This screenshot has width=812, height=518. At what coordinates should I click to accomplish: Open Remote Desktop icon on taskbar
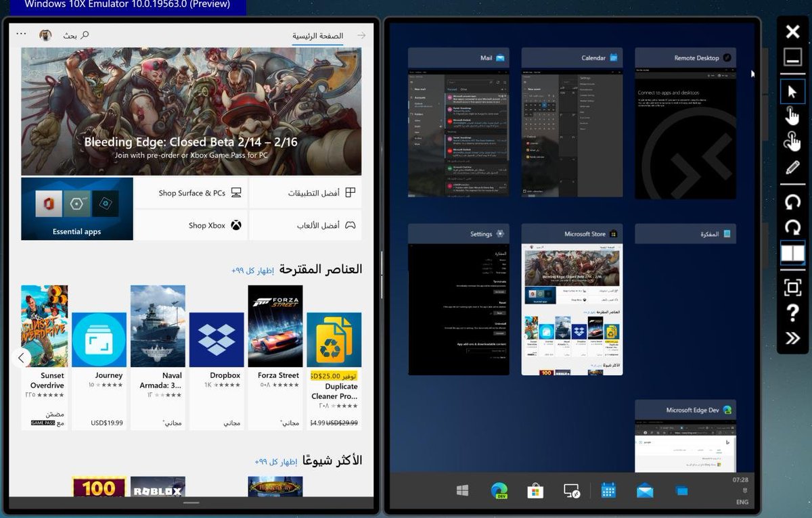click(572, 491)
